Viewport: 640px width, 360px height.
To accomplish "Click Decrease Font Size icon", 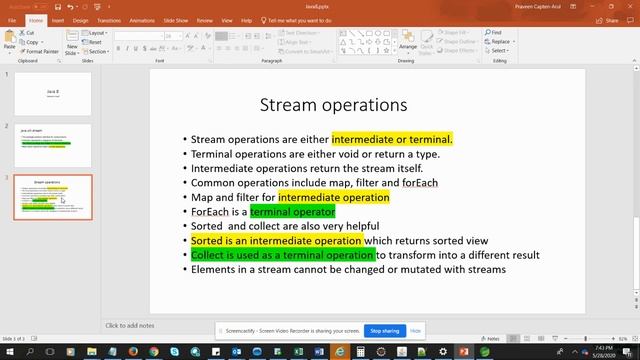I will tap(196, 36).
